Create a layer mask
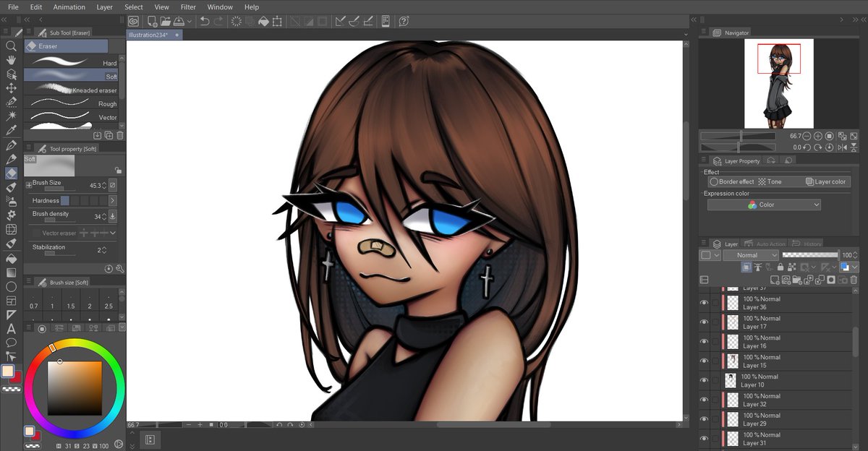This screenshot has width=868, height=451. point(832,280)
